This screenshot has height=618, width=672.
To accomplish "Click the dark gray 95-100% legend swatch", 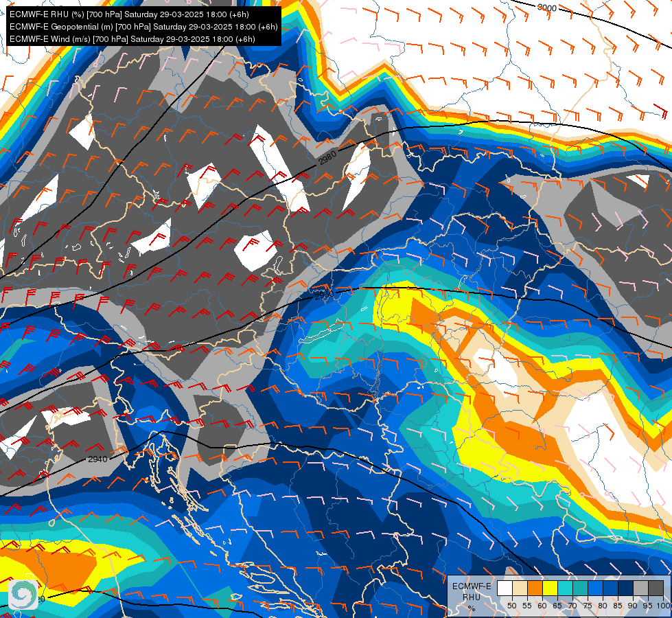I will [656, 588].
